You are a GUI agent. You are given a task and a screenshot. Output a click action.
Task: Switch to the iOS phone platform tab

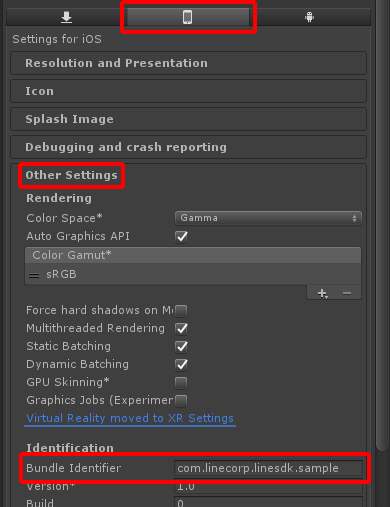[188, 17]
